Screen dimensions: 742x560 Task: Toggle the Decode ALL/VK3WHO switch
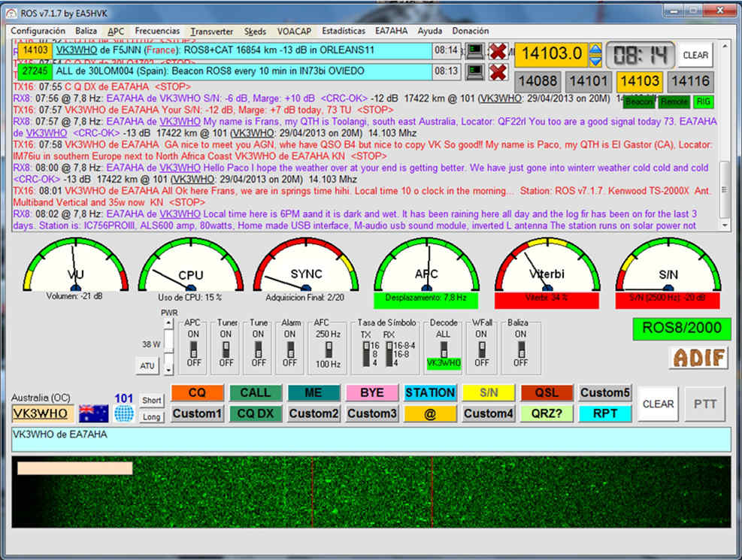click(444, 350)
